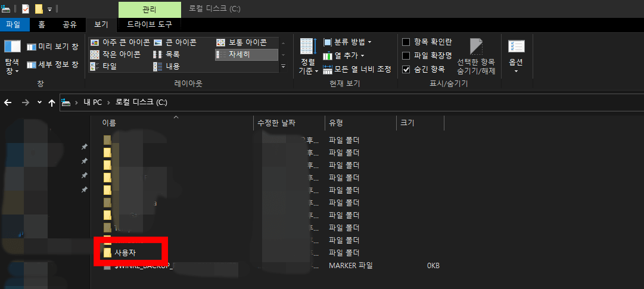Toggle the 세부 정보 창 pane
Image resolution: width=644 pixels, height=289 pixels.
(x=52, y=64)
